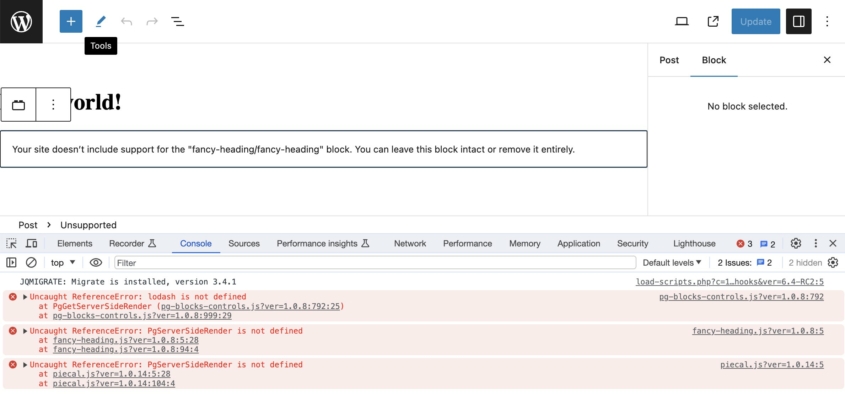Open the DevTools settings gear icon

(x=795, y=244)
